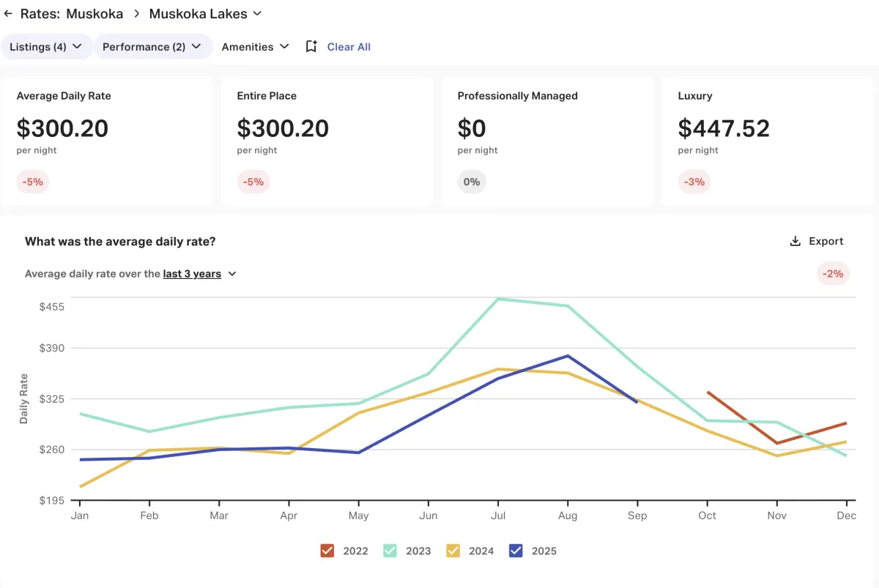Uncheck the 2022 legend checkbox
The width and height of the screenshot is (879, 588).
(x=327, y=551)
